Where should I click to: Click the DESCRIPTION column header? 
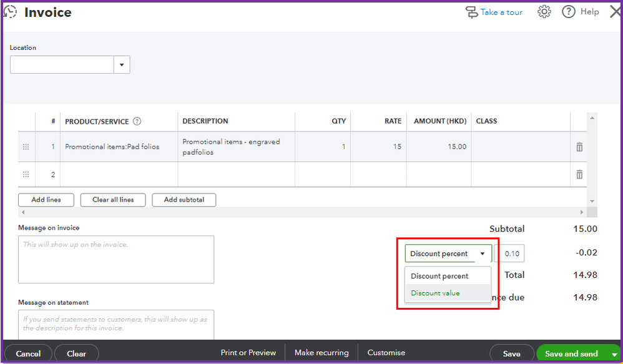pyautogui.click(x=205, y=121)
